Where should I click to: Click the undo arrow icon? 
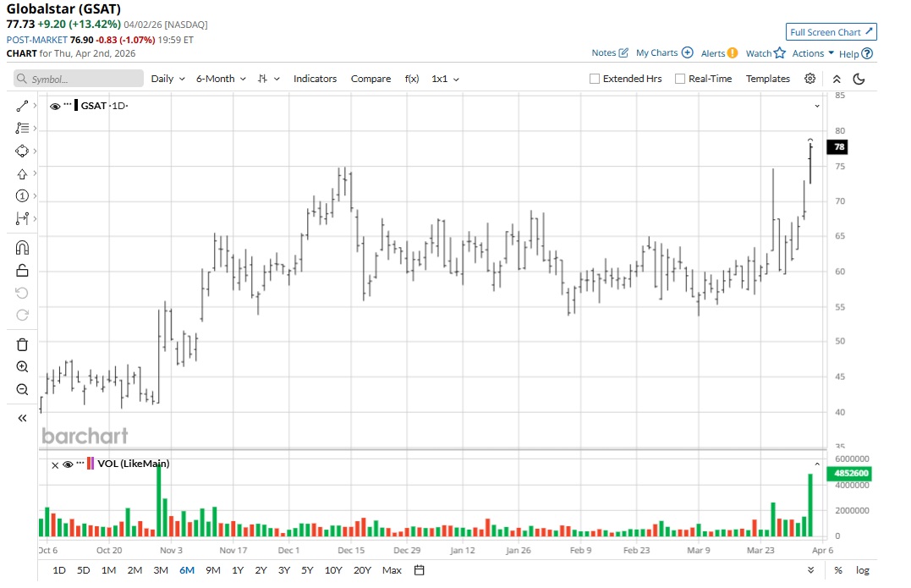[x=22, y=293]
